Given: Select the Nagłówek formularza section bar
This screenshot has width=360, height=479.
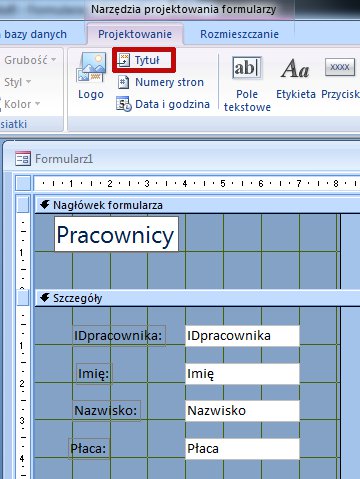Looking at the screenshot, I should pos(197,205).
